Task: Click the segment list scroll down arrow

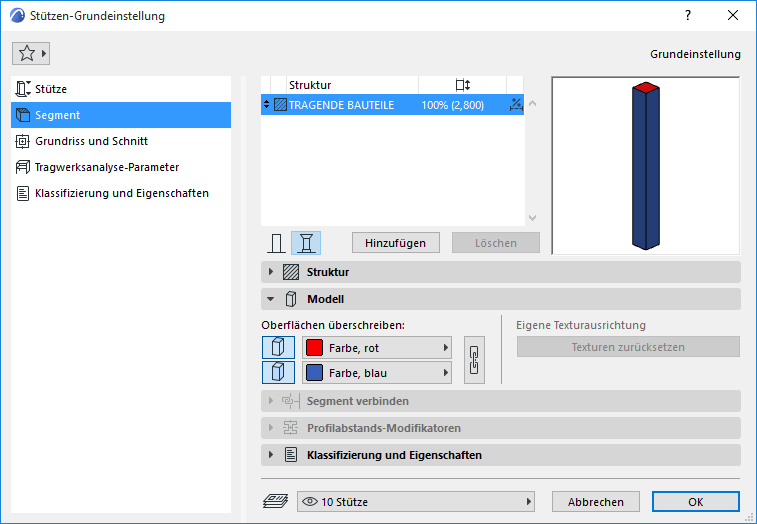Action: [533, 218]
